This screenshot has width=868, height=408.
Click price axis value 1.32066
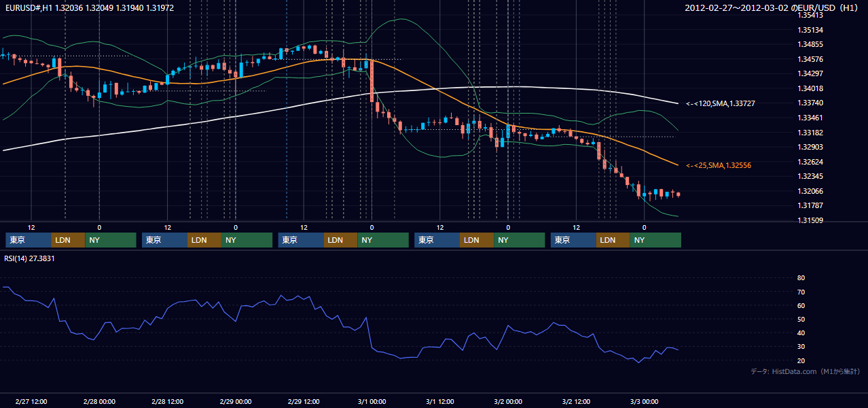point(810,191)
